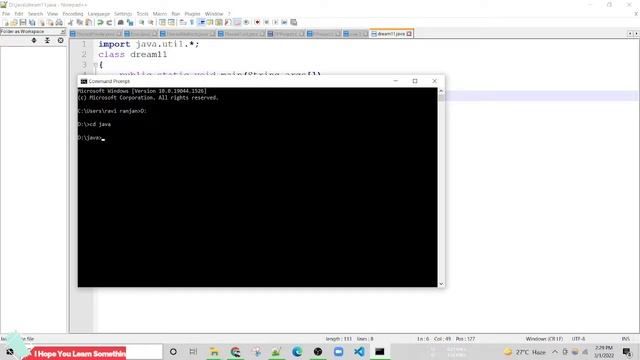Click the Open file toolbar icon
The width and height of the screenshot is (640, 360).
click(x=14, y=22)
